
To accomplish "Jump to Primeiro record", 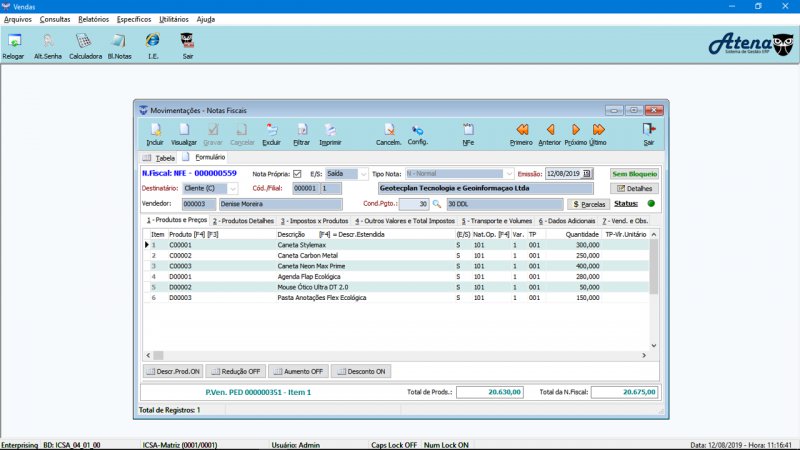I will 521,132.
